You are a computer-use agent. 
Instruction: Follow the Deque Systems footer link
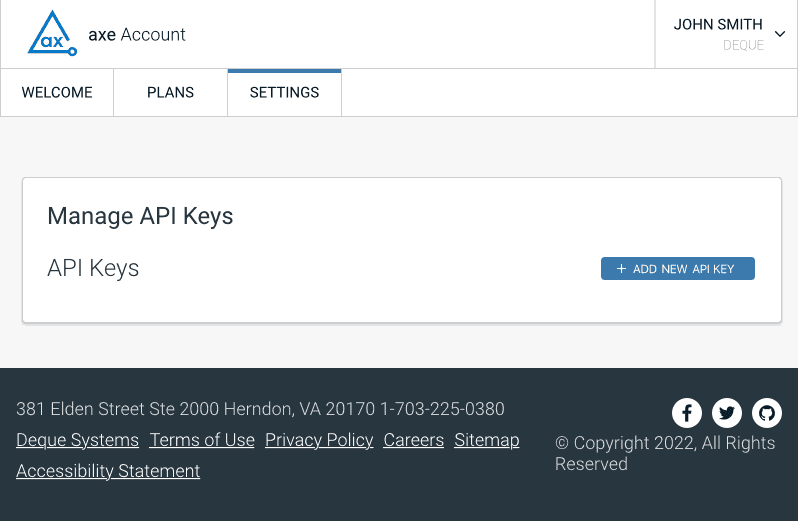pyautogui.click(x=77, y=440)
